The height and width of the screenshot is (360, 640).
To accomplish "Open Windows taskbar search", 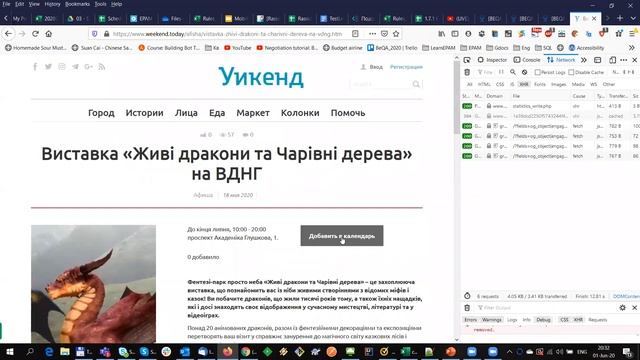I will tap(30, 351).
